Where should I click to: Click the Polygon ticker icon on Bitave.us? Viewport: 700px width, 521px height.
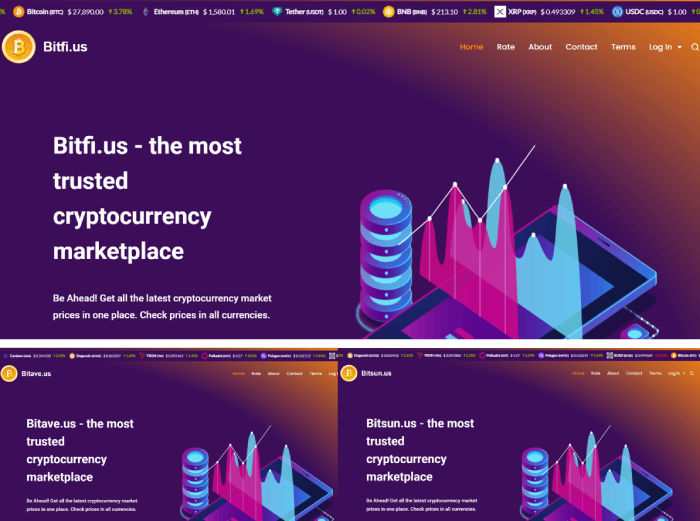(264, 356)
